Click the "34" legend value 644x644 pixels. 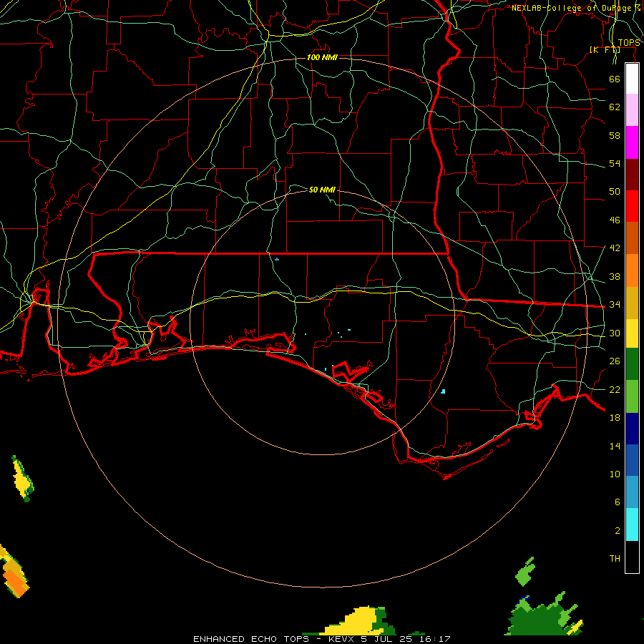615,305
